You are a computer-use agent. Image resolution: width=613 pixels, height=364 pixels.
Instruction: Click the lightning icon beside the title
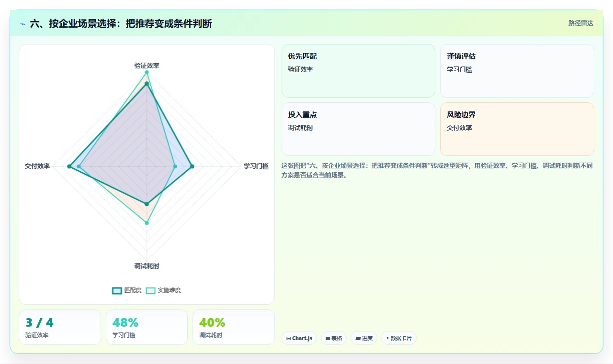coord(23,23)
